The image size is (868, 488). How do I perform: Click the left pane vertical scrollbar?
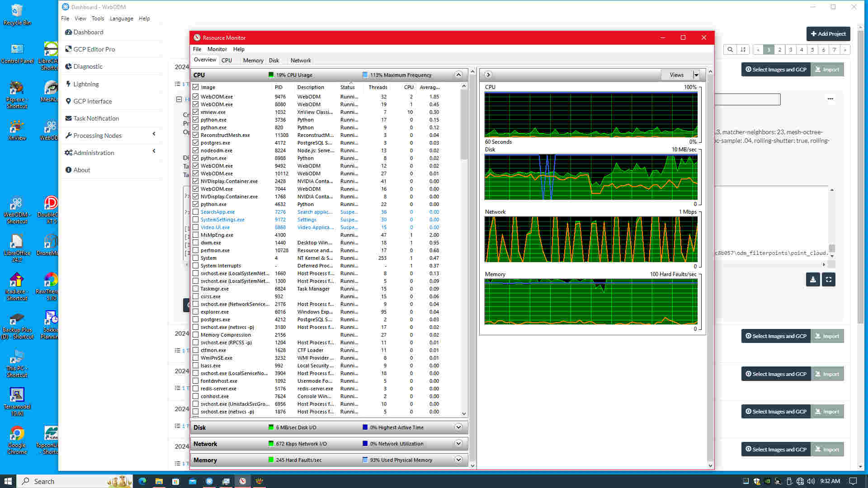point(473,268)
